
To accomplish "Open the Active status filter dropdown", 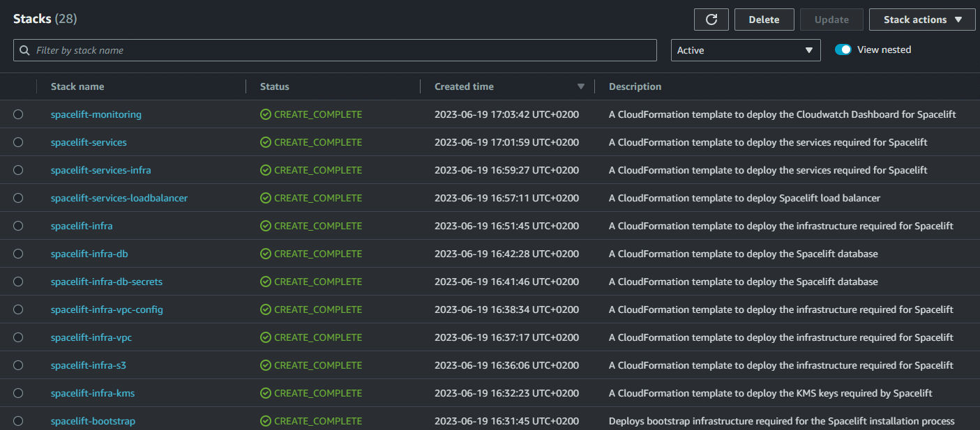I will (745, 49).
